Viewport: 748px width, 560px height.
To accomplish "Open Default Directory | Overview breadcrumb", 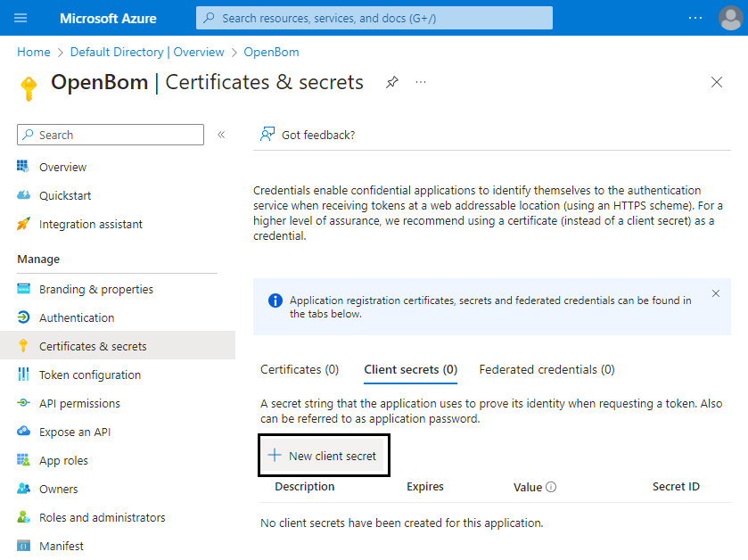I will 147,52.
